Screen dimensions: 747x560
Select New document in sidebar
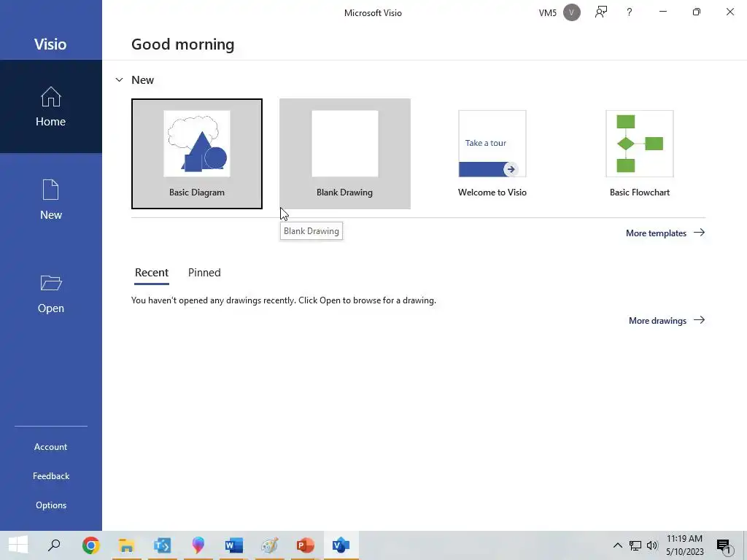tap(51, 200)
